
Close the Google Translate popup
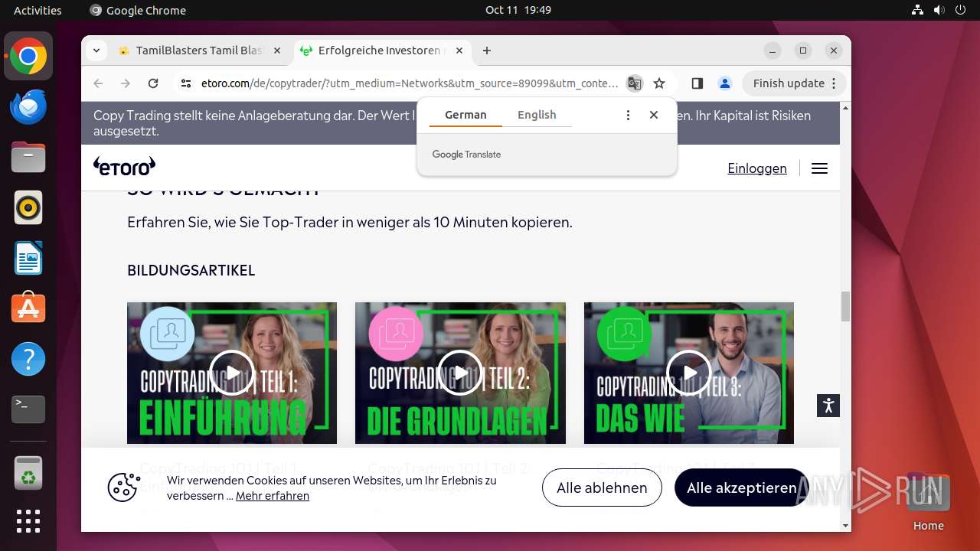point(654,115)
